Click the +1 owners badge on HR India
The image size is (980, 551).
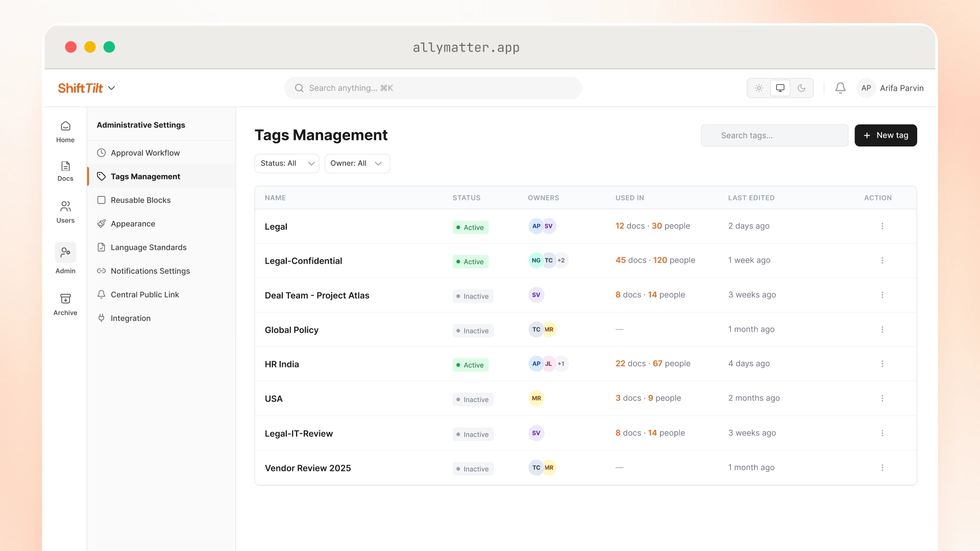(x=561, y=364)
